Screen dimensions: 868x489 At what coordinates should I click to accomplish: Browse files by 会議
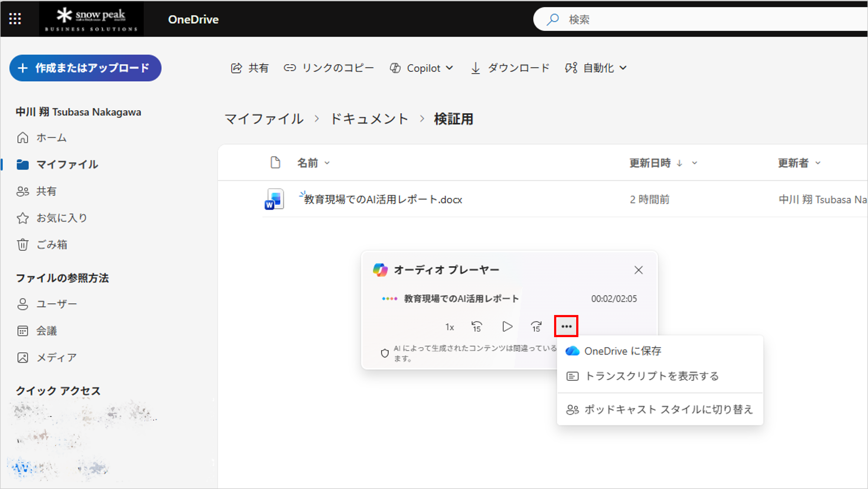(37, 331)
